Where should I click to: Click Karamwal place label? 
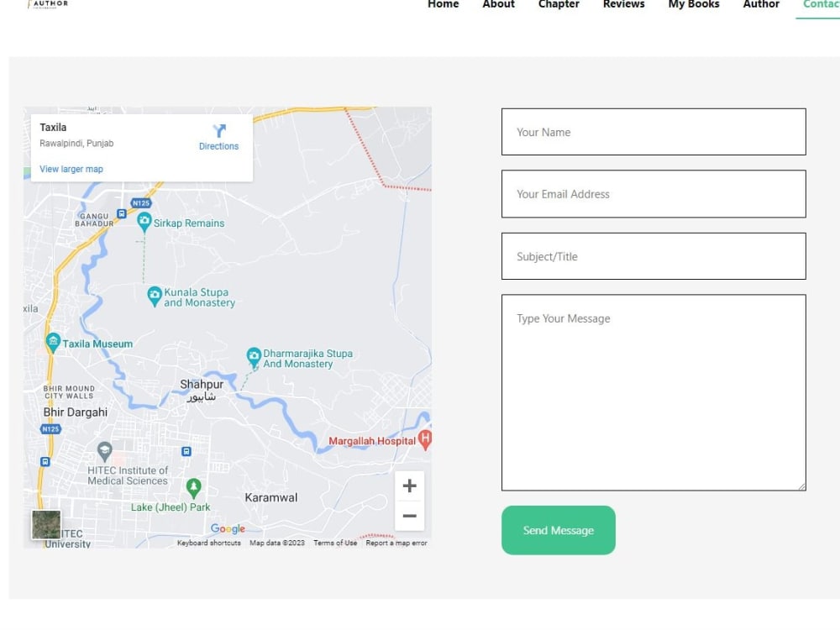271,497
